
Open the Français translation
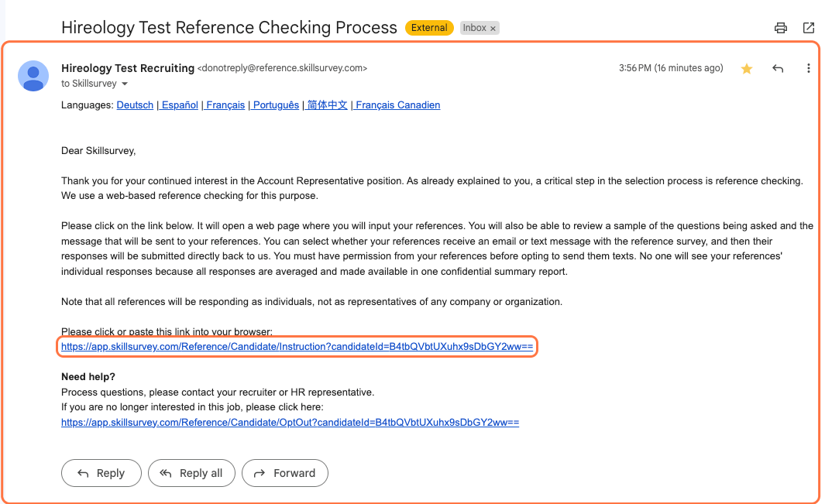tap(224, 105)
